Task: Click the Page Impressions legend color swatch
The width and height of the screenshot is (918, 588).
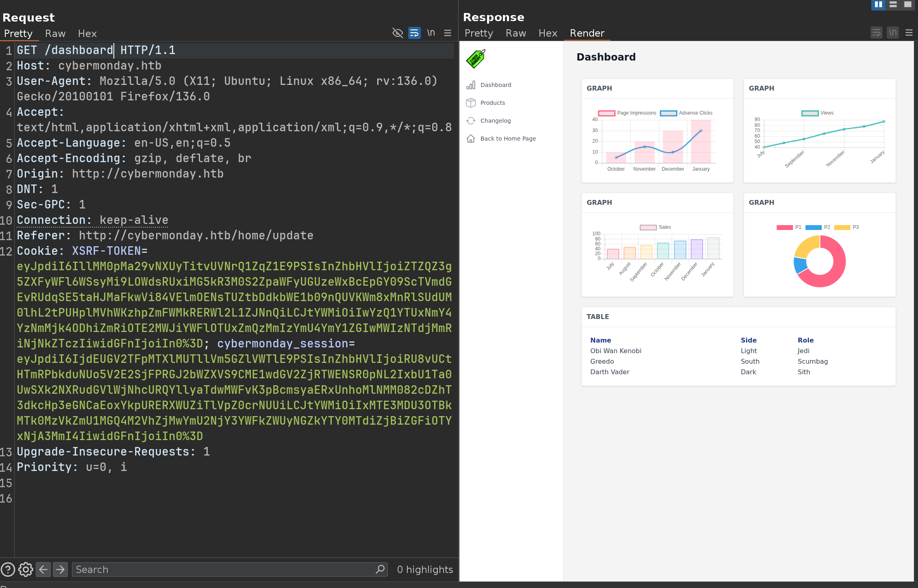Action: click(606, 113)
